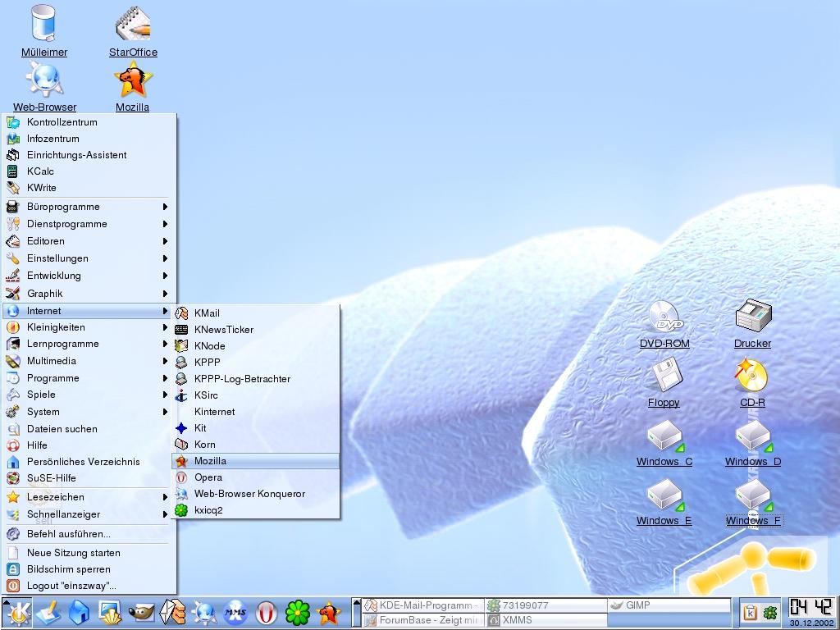Choose Mozilla in the Internet submenu

tap(256, 461)
